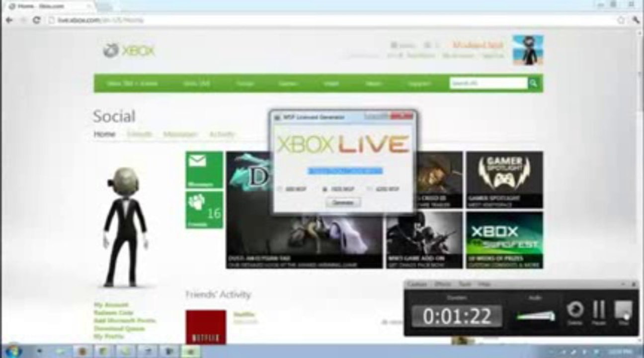
Task: Reload the Xbox page in browser
Action: click(36, 20)
